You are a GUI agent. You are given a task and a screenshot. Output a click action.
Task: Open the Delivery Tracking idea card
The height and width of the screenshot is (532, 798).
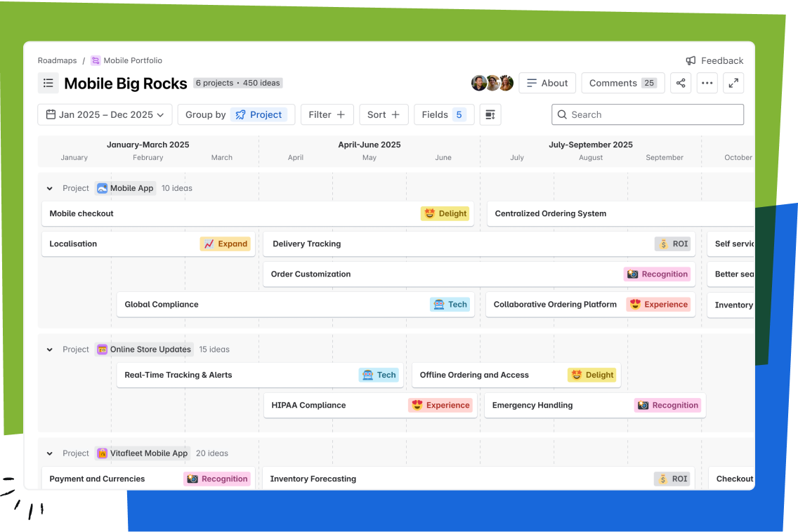click(479, 244)
